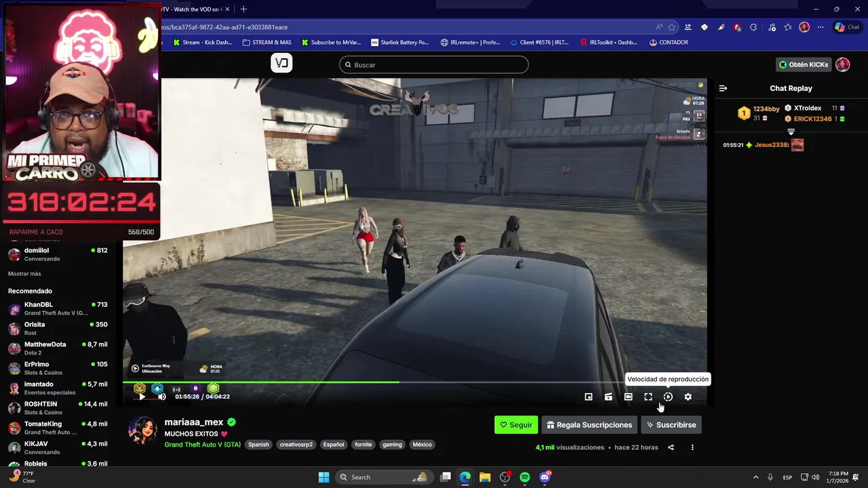Play the VOD video

pos(142,396)
